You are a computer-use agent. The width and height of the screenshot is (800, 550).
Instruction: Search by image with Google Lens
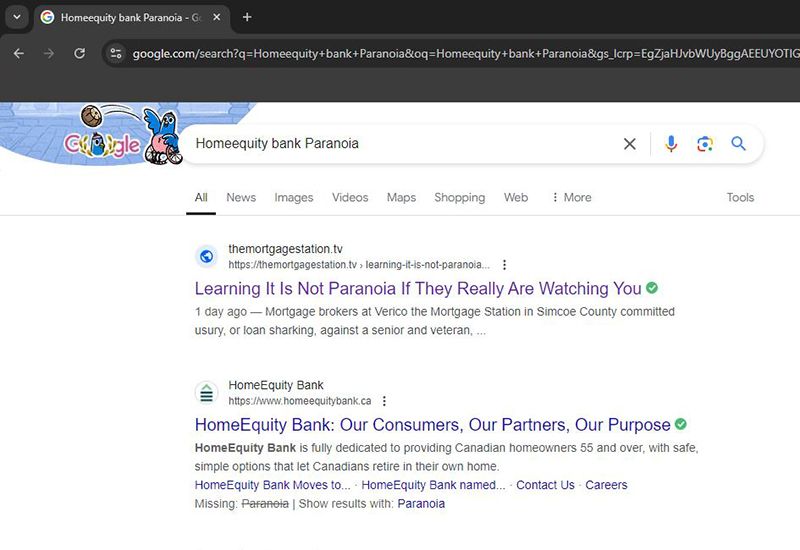click(x=705, y=144)
